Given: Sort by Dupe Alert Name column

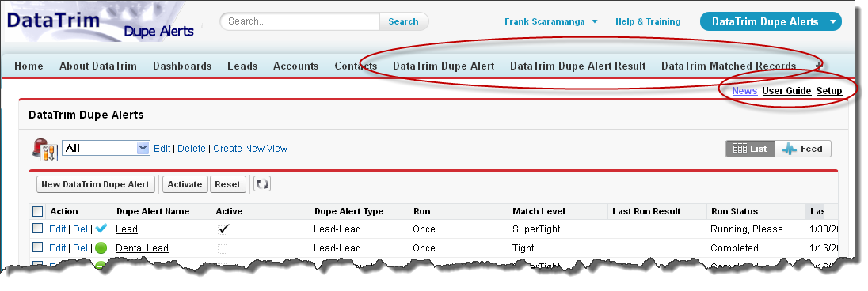Looking at the screenshot, I should click(153, 211).
